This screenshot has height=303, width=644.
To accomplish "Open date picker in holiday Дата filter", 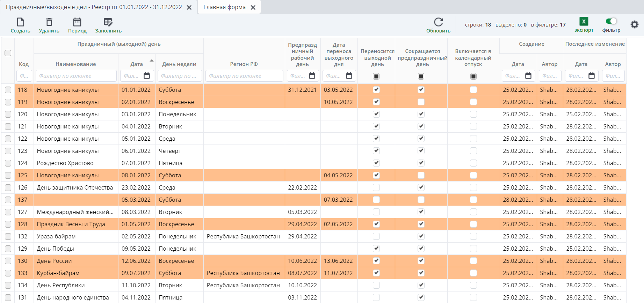I will click(147, 76).
